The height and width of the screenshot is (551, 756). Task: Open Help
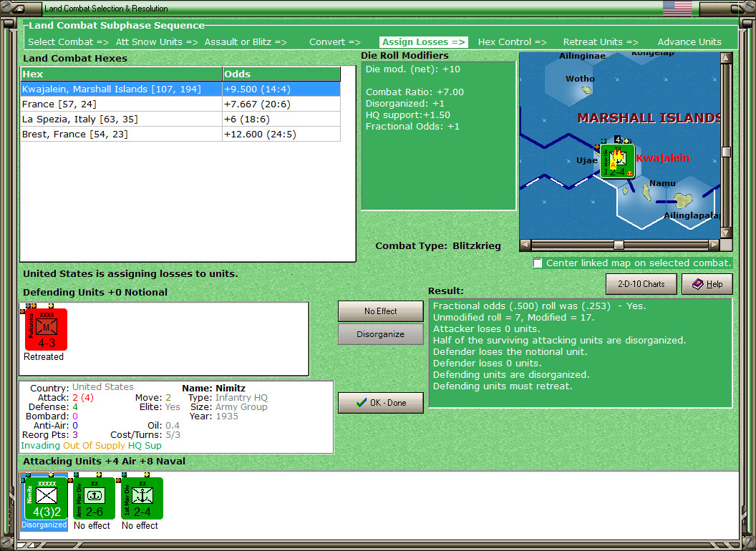[x=707, y=284]
